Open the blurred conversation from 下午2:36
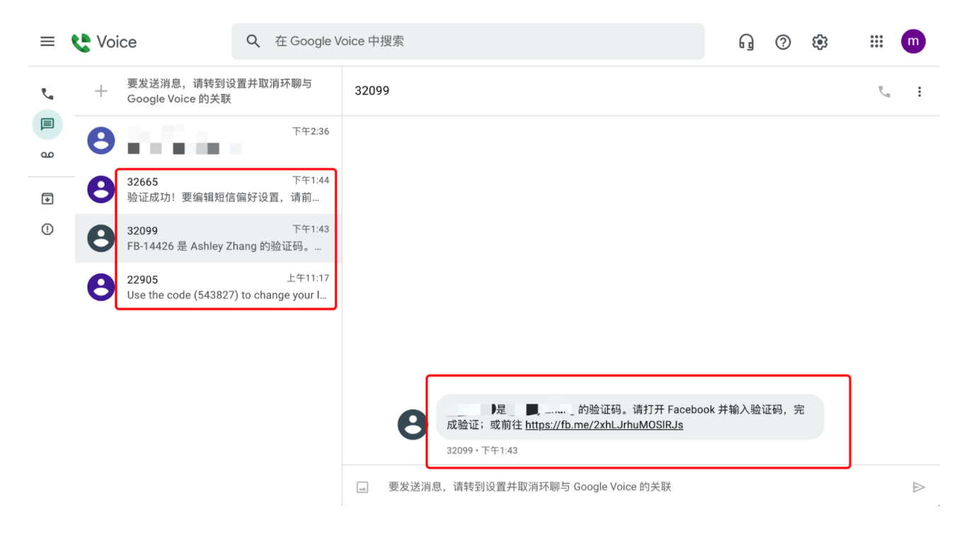The height and width of the screenshot is (560, 965). tap(208, 141)
